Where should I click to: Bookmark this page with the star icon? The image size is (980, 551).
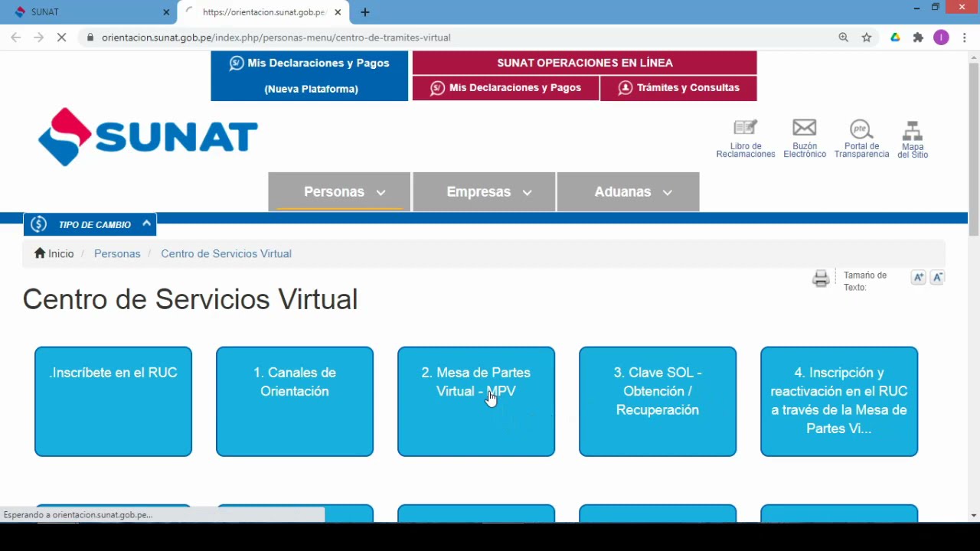867,37
